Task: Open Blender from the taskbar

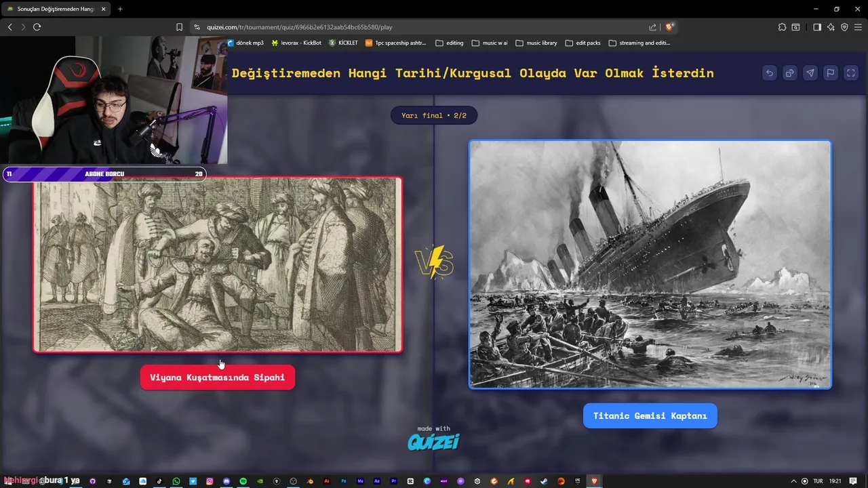Action: (x=310, y=481)
